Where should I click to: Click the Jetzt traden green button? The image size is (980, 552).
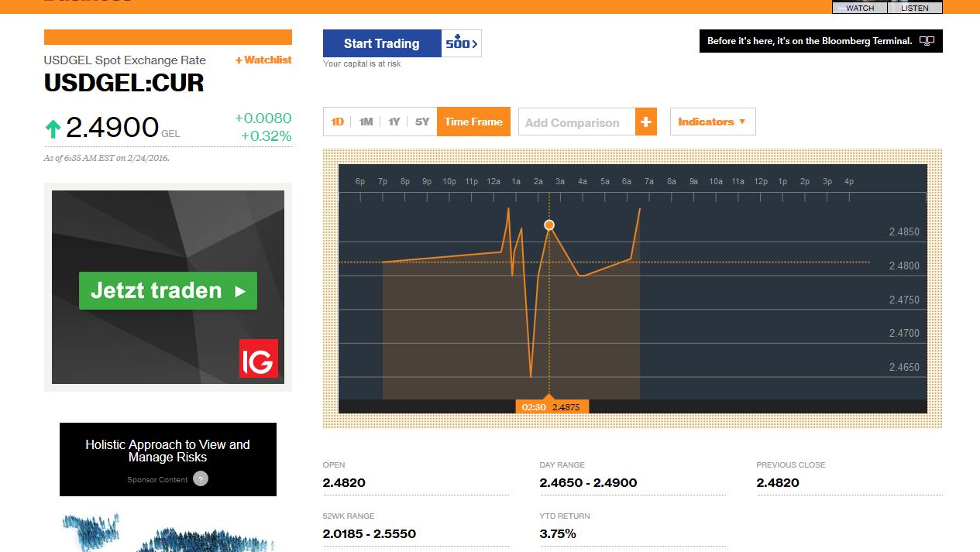pyautogui.click(x=168, y=290)
